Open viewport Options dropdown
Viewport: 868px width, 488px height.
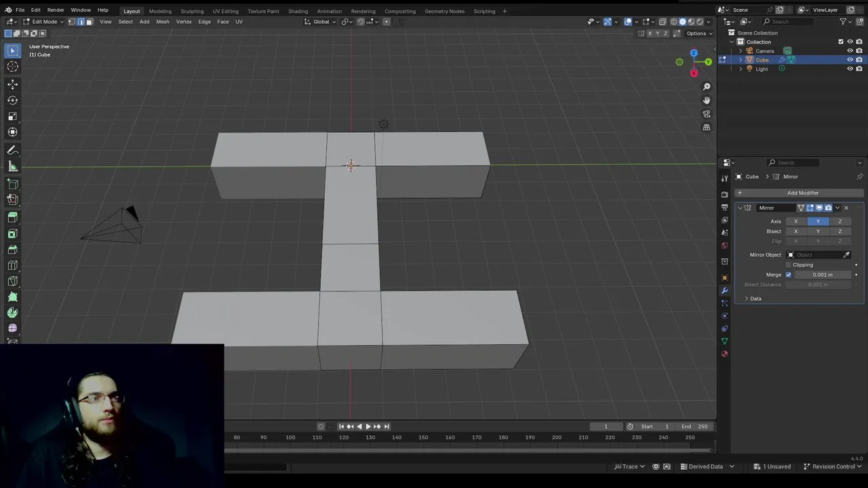click(x=698, y=33)
